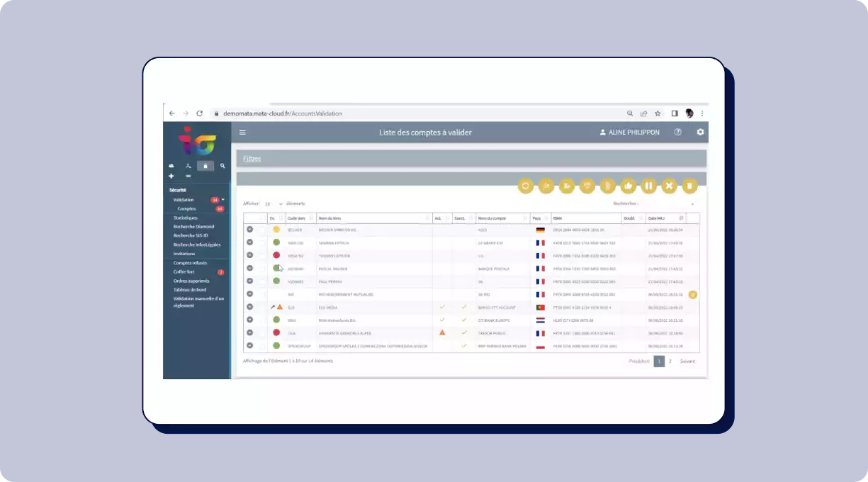Expand row details for THIERRY LEPICIER
The height and width of the screenshot is (482, 868).
pos(249,255)
